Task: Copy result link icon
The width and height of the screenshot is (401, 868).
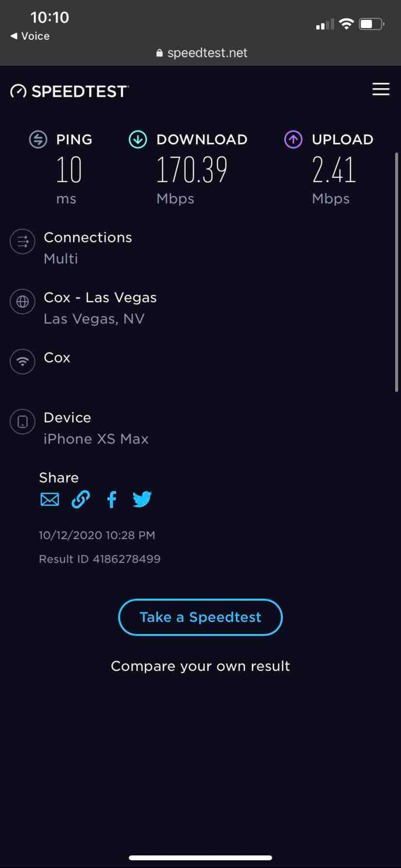Action: (81, 499)
